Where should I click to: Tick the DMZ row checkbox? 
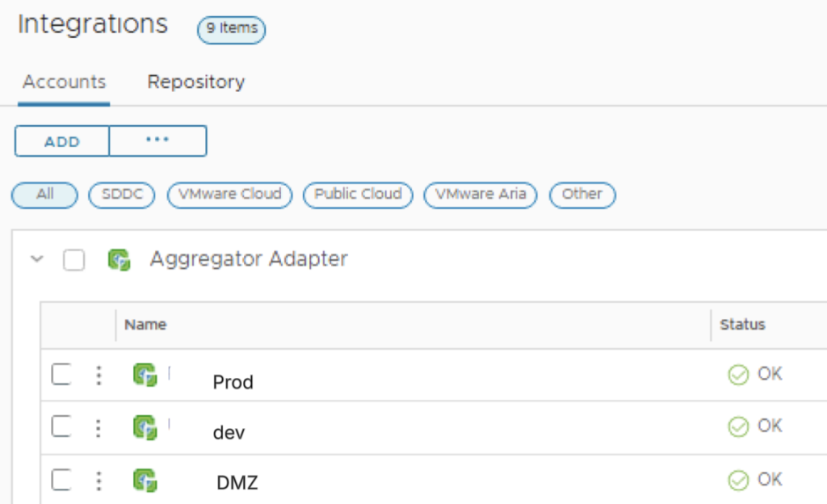pyautogui.click(x=61, y=480)
